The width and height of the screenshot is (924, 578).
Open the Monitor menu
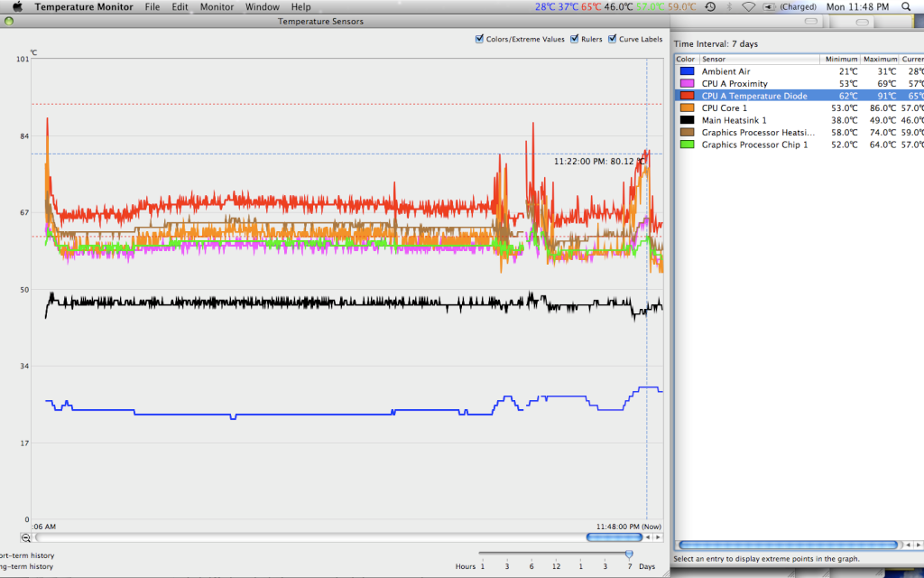pyautogui.click(x=217, y=6)
